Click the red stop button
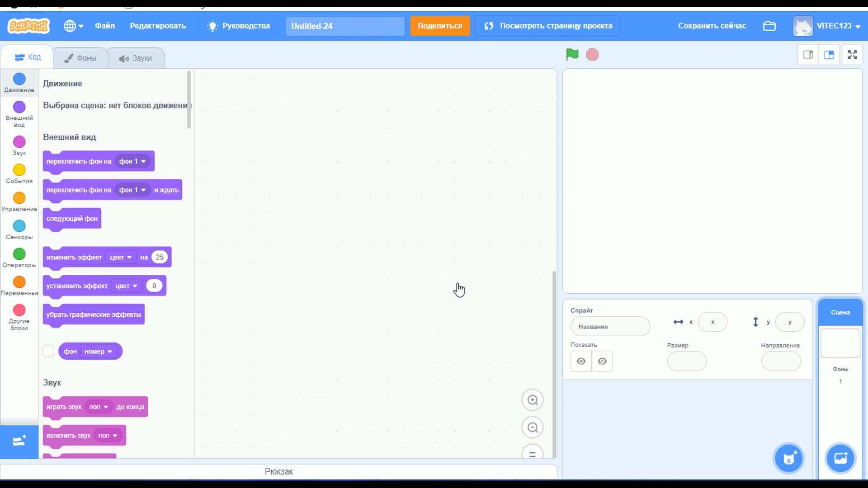 [x=592, y=55]
